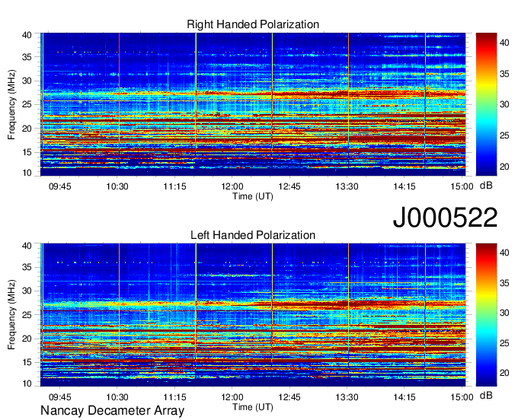The width and height of the screenshot is (518, 420).
Task: Click the 25 MHz tick of the left-handed frequency axis
Action: click(27, 315)
